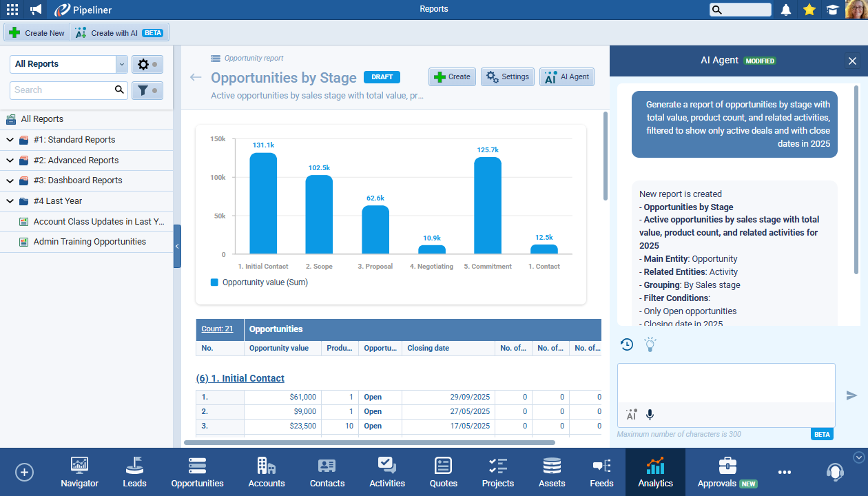The height and width of the screenshot is (496, 868).
Task: Open the graduation cap learning icon
Action: click(833, 10)
